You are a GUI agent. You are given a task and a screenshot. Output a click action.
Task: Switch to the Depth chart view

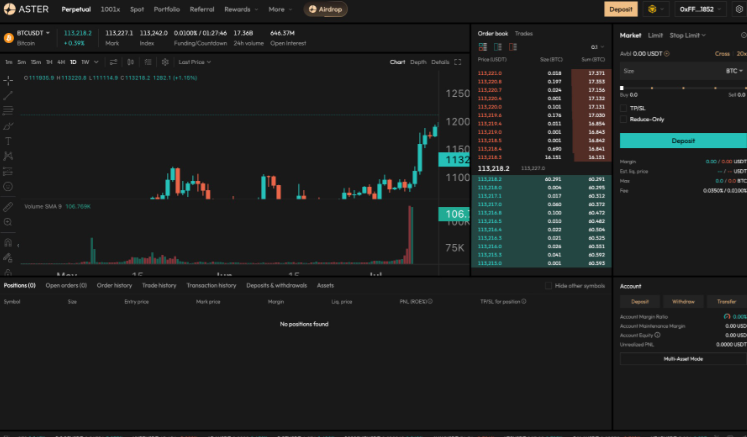coord(418,62)
